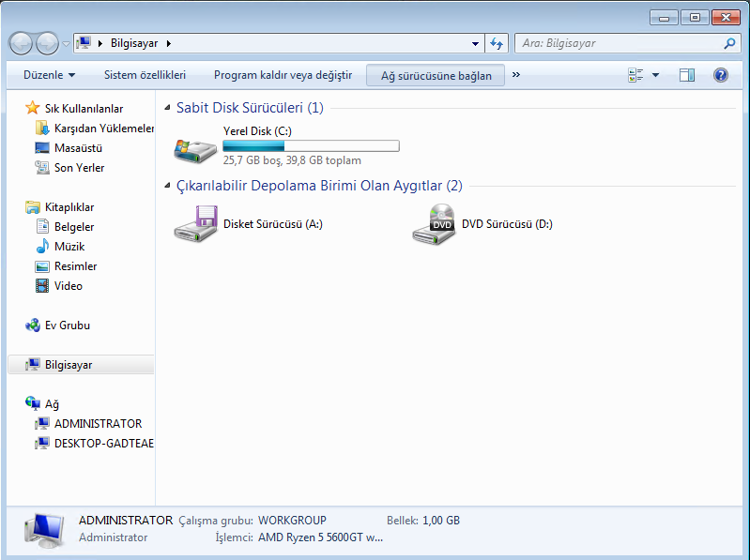Screen dimensions: 750x560
Task: Click the Back navigation arrow button
Action: [21, 43]
